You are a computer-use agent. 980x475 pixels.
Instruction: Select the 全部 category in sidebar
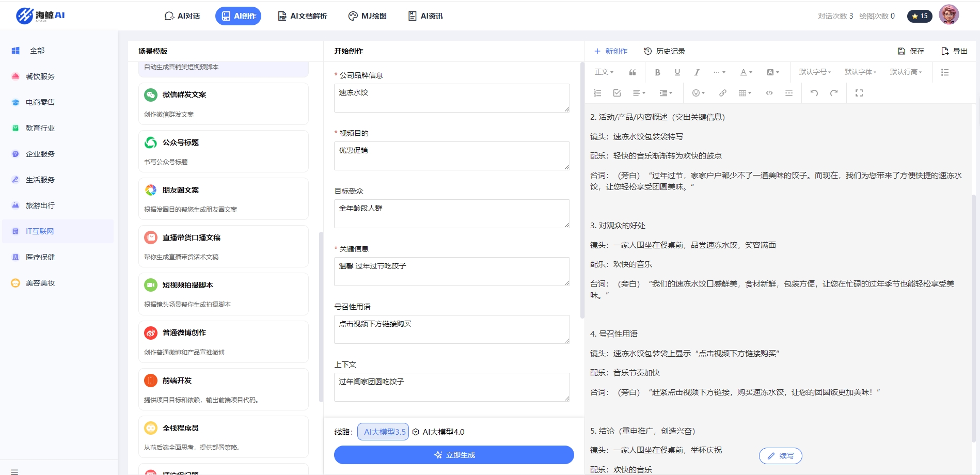(57, 51)
